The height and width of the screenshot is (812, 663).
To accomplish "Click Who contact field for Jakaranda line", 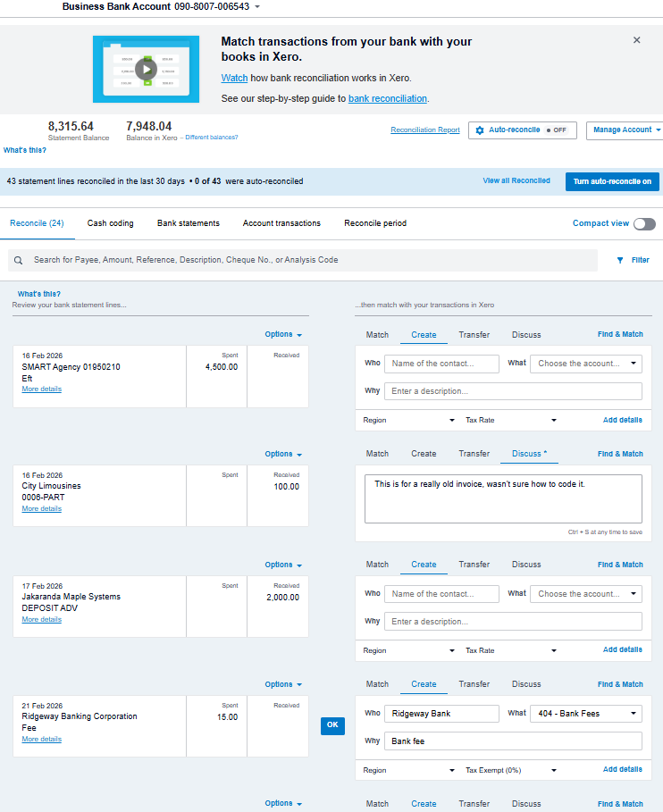I will [x=441, y=594].
